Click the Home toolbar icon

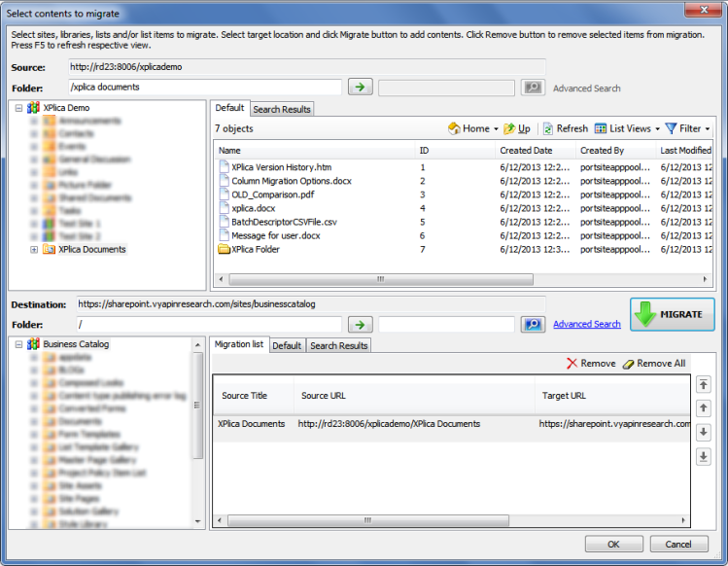(454, 128)
